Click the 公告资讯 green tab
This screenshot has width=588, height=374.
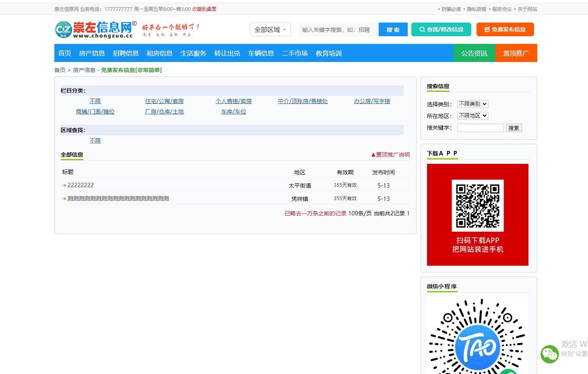[474, 53]
